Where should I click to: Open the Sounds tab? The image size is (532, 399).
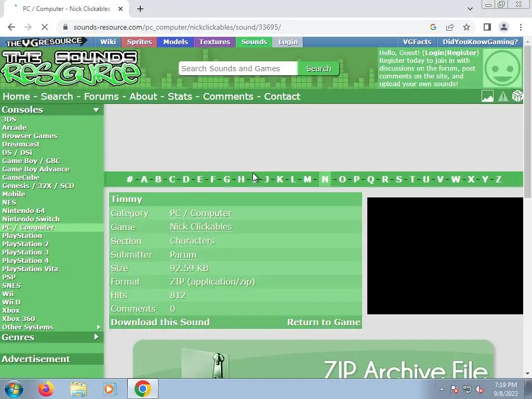(254, 42)
